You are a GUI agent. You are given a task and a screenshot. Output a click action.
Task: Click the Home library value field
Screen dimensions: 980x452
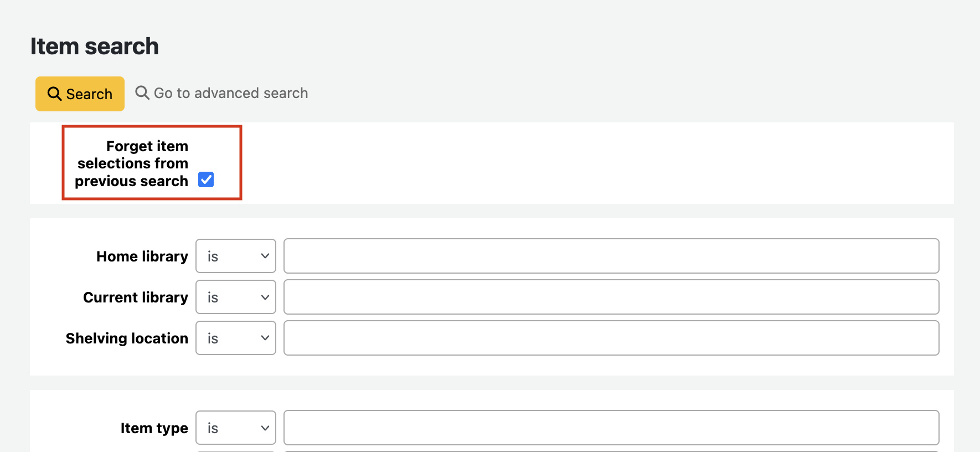[x=611, y=256]
